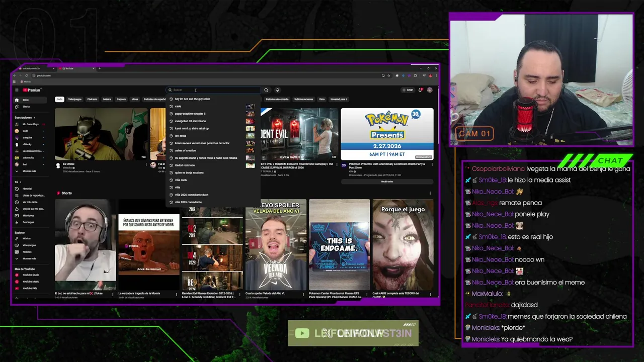Open Cade subscription channel

pyautogui.click(x=30, y=131)
